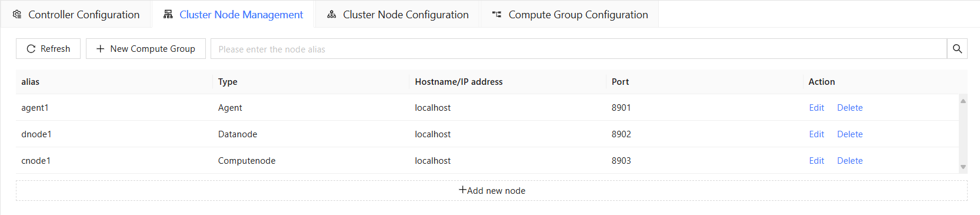Click the Compute Group Configuration tab icon
This screenshot has width=980, height=215.
click(x=497, y=14)
